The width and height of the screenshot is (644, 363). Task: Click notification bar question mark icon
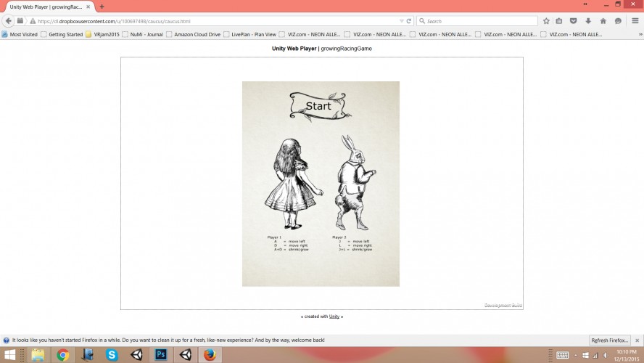click(x=6, y=340)
